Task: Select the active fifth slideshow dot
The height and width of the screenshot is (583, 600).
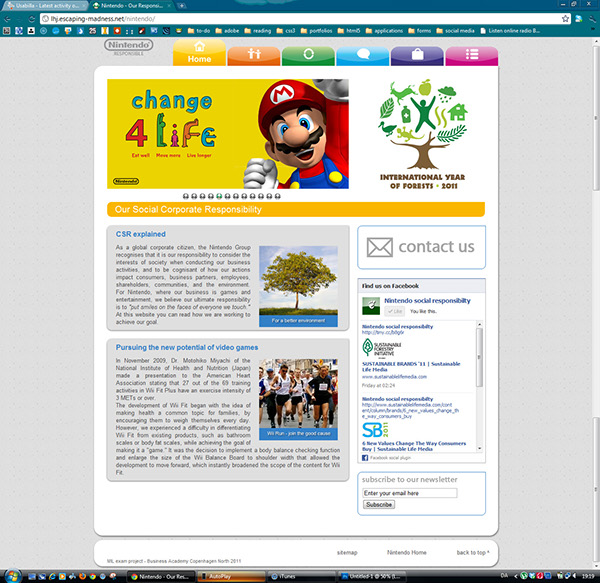Action: [x=219, y=196]
